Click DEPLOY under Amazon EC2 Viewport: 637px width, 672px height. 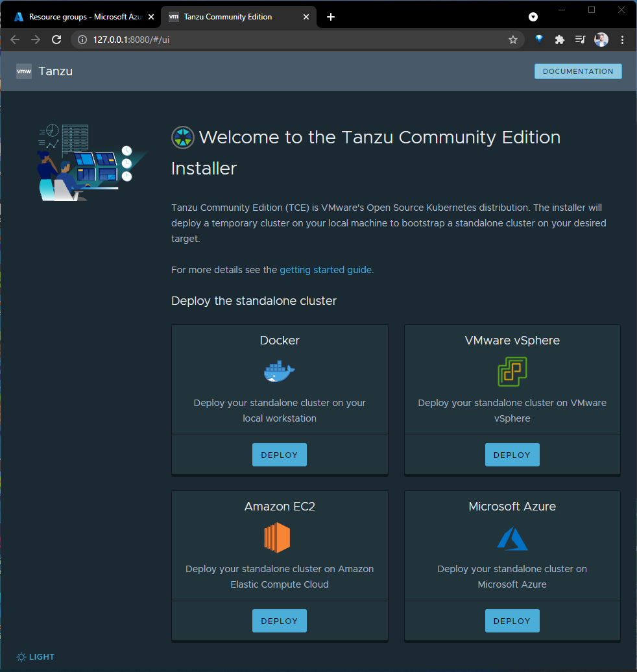[x=280, y=621]
